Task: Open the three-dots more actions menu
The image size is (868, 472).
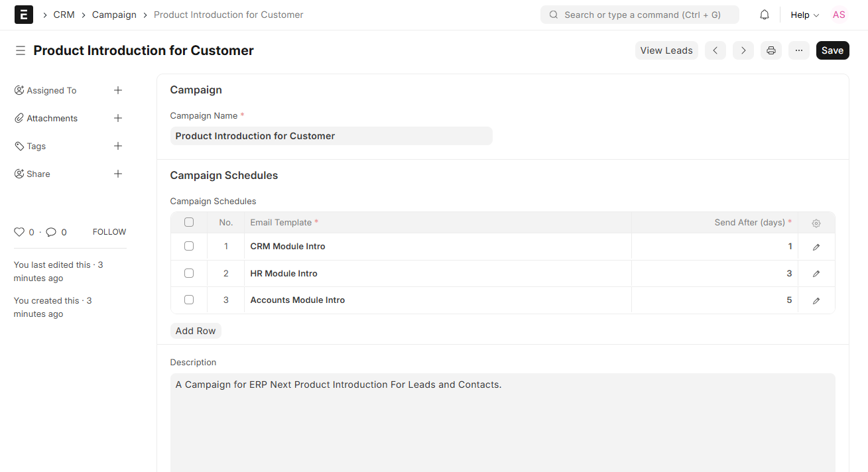Action: 798,50
